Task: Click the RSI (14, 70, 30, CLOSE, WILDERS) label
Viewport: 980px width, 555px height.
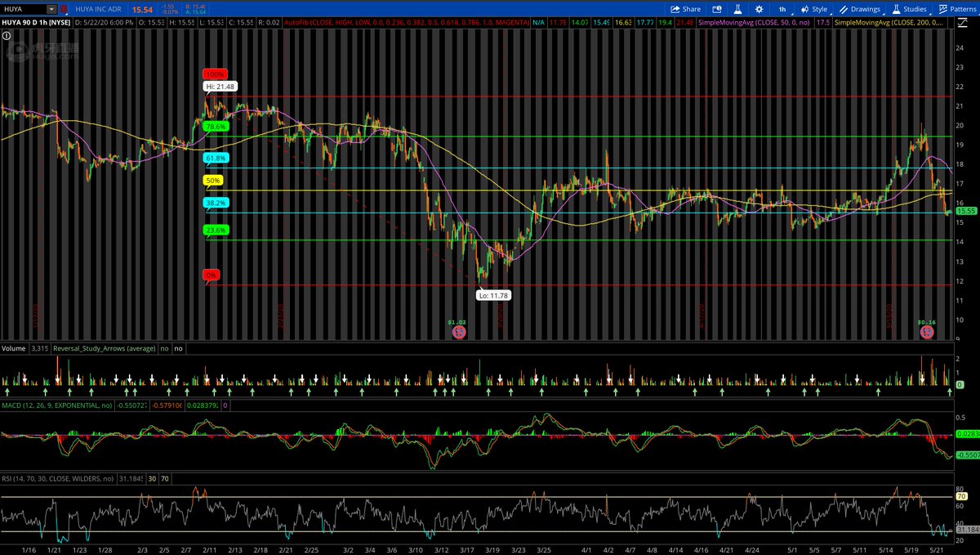Action: point(58,479)
